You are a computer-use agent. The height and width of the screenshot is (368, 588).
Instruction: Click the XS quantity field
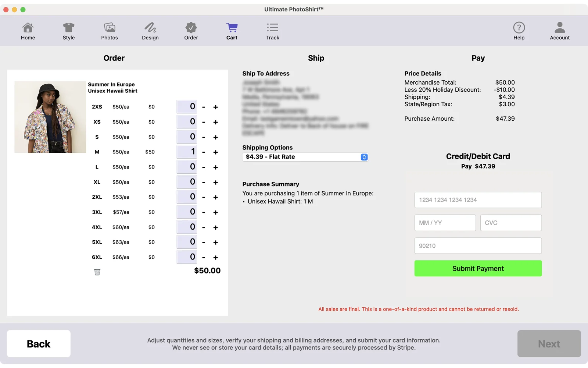point(187,122)
